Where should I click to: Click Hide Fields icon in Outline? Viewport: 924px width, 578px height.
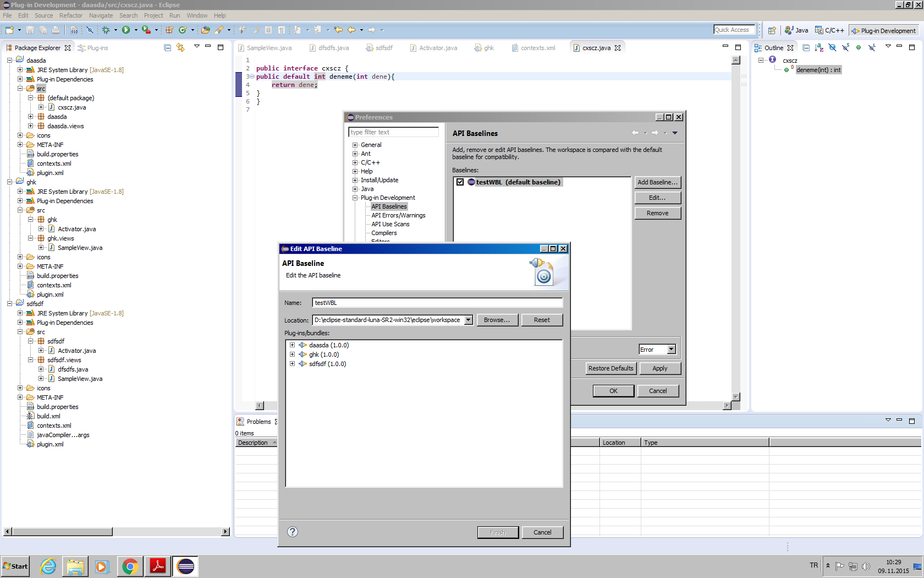click(x=832, y=48)
